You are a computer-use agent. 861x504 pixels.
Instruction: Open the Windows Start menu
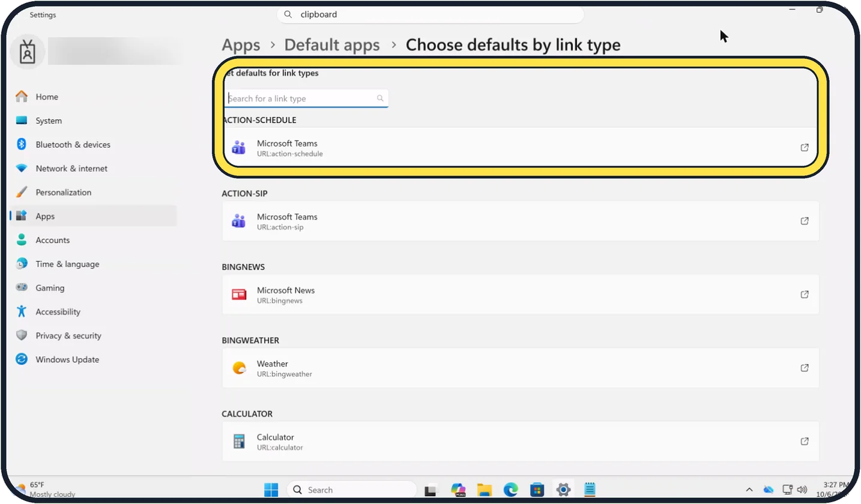coord(271,490)
